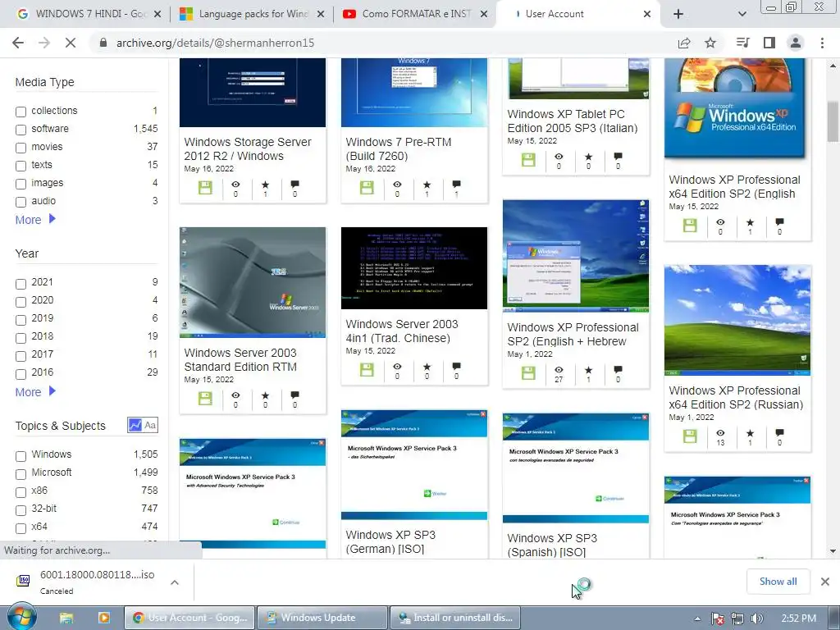This screenshot has width=840, height=630.
Task: Click the Action Center flag tray icon
Action: point(717,619)
